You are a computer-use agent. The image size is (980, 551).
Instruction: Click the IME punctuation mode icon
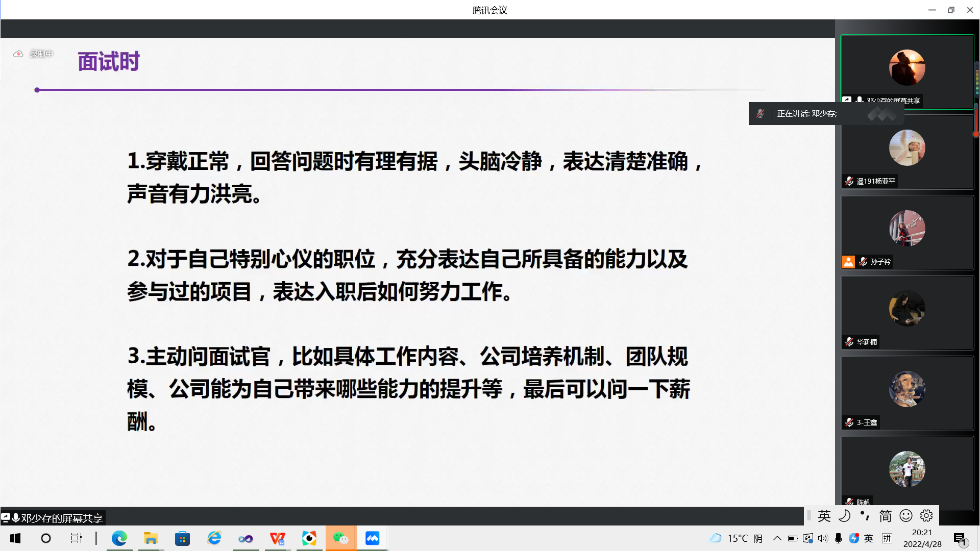[865, 516]
